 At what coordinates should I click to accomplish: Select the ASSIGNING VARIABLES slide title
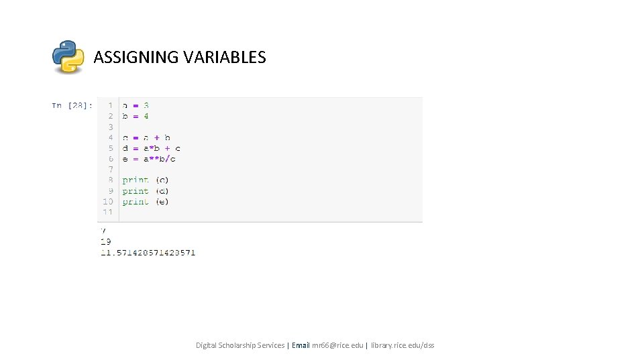click(x=180, y=57)
